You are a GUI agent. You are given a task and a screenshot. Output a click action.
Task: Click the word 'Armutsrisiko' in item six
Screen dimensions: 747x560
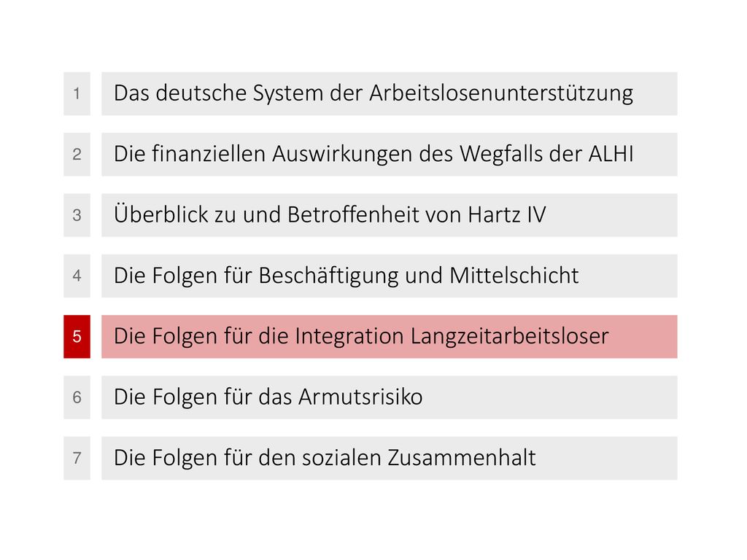tap(360, 397)
